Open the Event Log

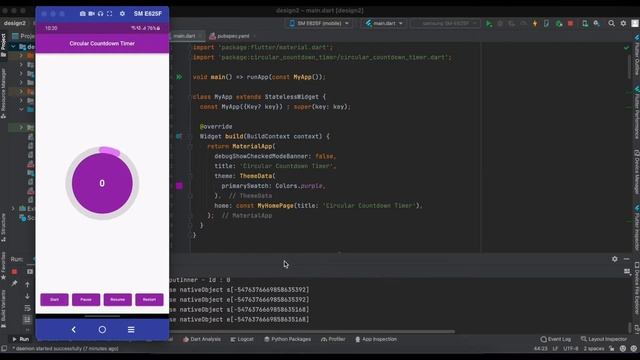tap(556, 339)
